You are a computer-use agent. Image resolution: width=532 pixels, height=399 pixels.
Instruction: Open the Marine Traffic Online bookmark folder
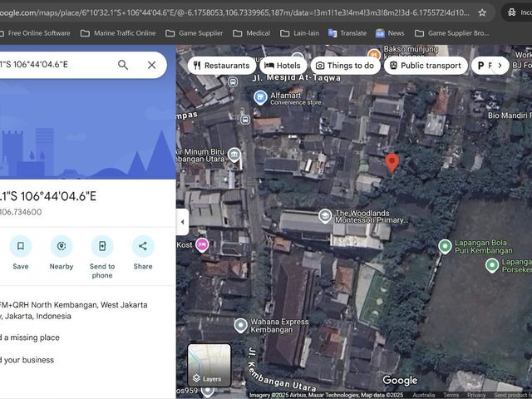(x=118, y=33)
